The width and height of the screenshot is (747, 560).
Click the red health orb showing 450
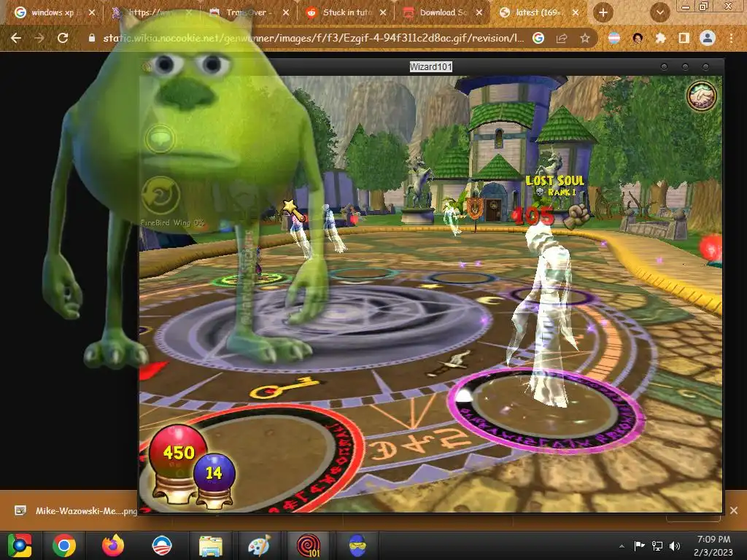tap(178, 451)
